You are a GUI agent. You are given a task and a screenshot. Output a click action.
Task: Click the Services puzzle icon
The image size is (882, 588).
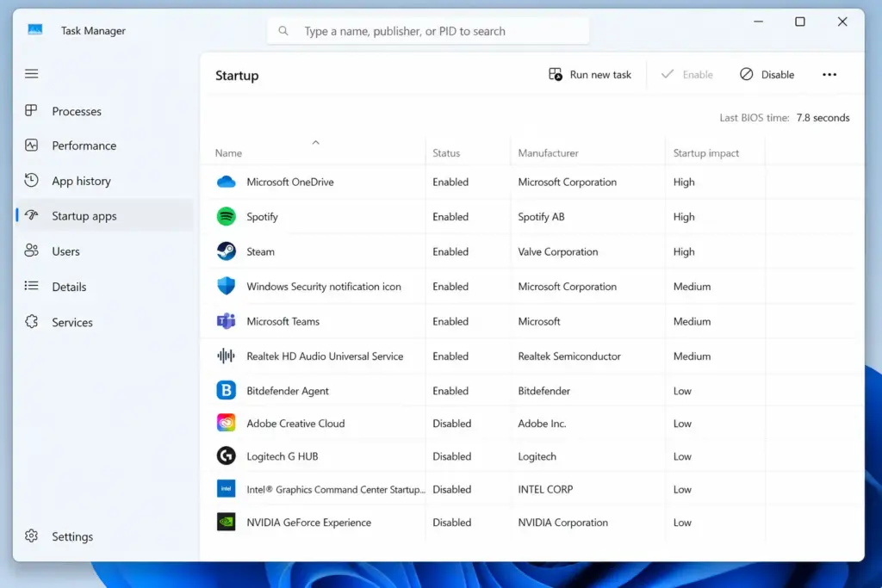(32, 321)
